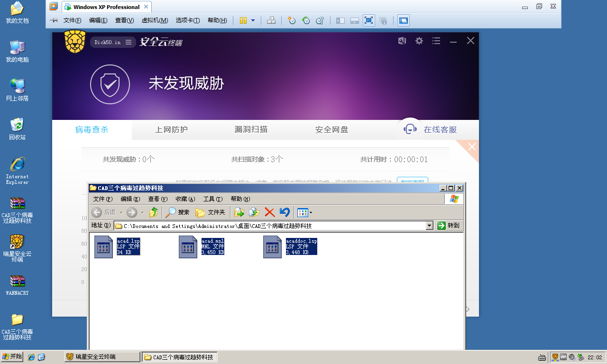This screenshot has height=364, width=607.
Task: Switch to 漏洞扫描 tab
Action: pyautogui.click(x=251, y=129)
